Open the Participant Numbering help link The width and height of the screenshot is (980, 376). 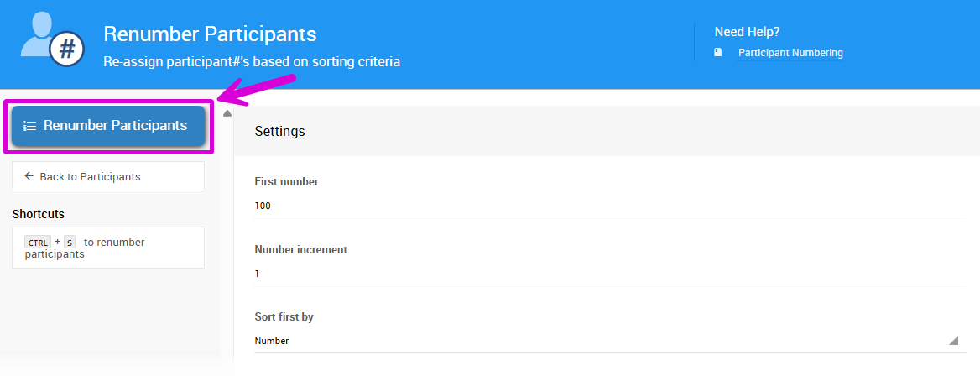[790, 53]
